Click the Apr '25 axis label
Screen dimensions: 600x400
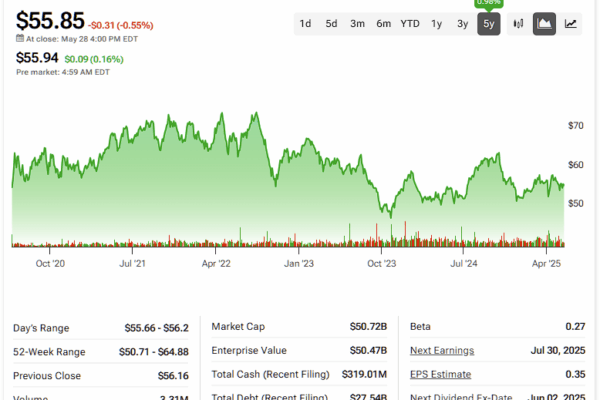546,263
